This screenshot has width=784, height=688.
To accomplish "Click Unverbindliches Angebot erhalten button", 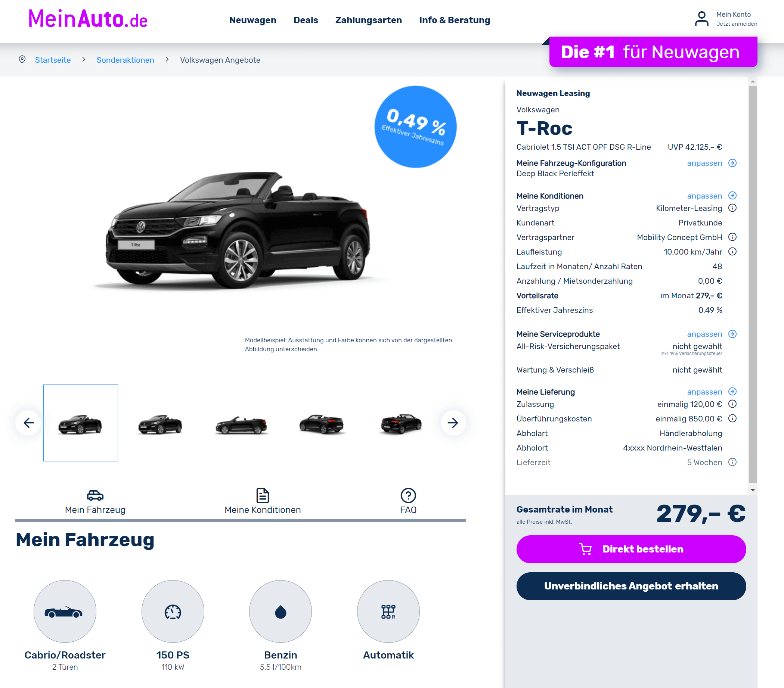I will 631,586.
